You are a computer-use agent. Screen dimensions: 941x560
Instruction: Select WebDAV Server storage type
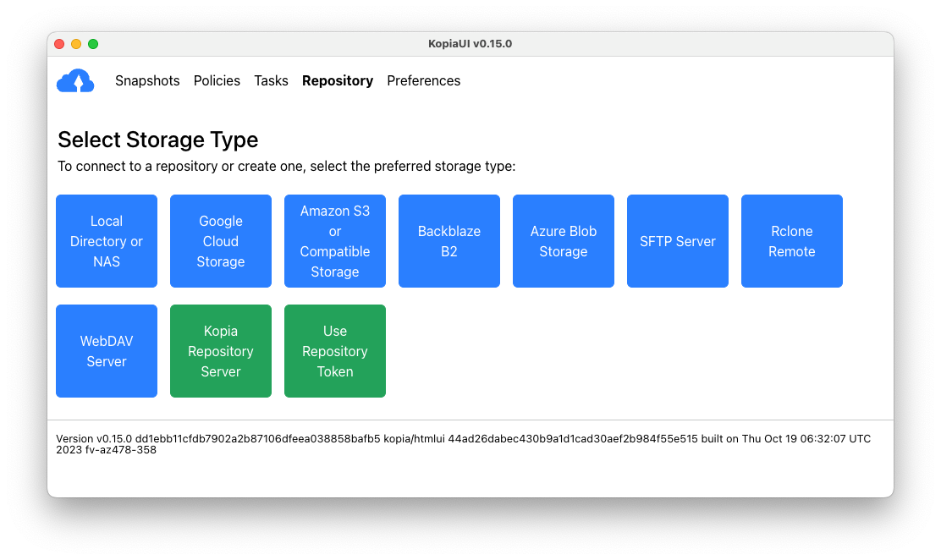tap(106, 351)
